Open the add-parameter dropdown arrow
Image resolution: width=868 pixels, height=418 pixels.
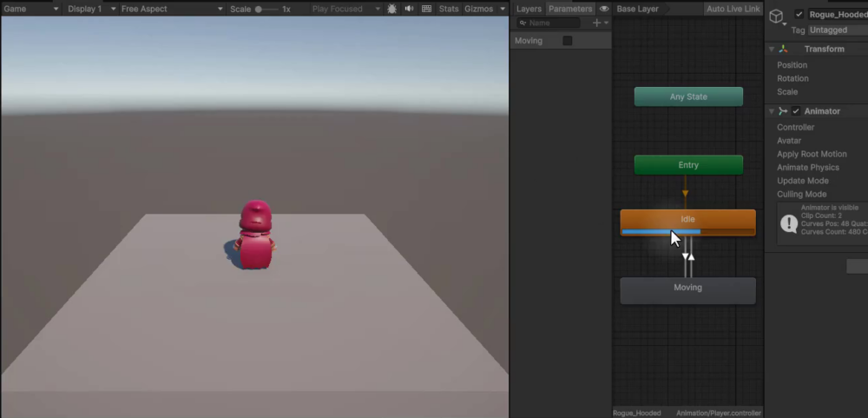pyautogui.click(x=606, y=23)
